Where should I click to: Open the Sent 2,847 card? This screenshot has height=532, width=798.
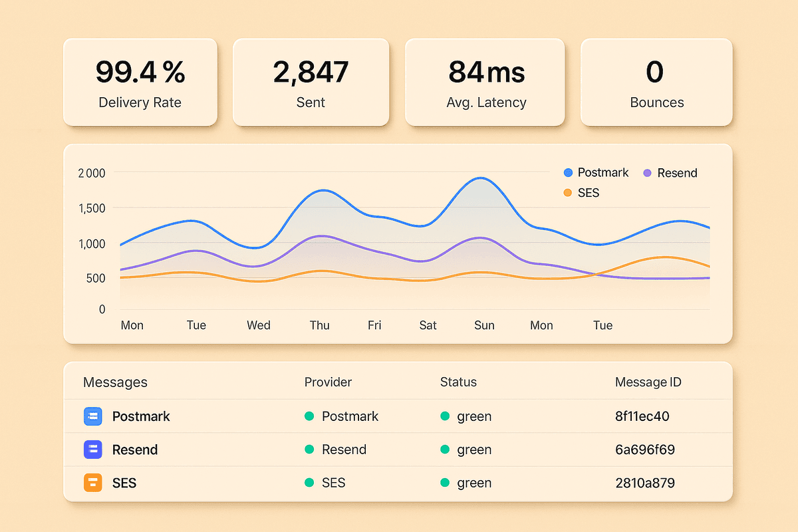[311, 82]
